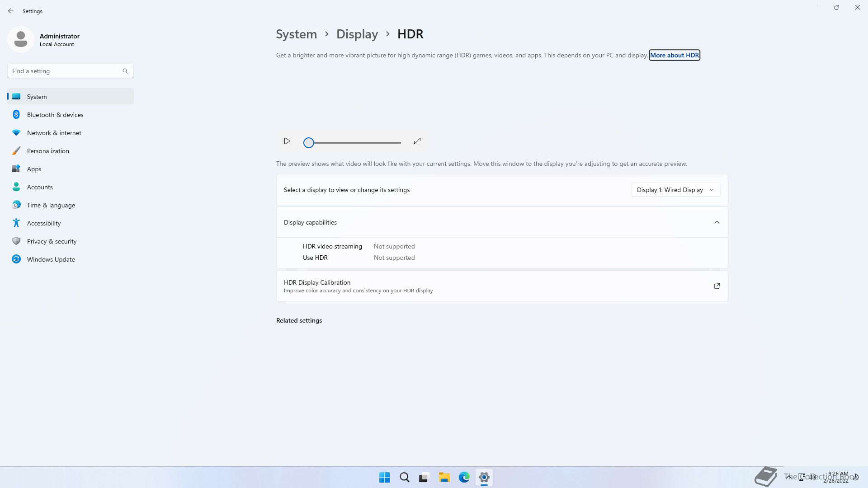
Task: Open hidden system tray icons chevron
Action: click(788, 477)
